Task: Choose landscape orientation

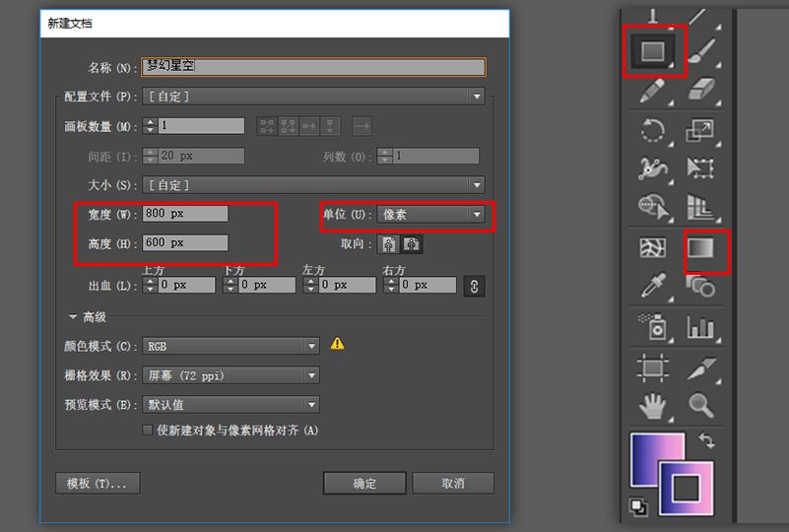Action: 411,244
